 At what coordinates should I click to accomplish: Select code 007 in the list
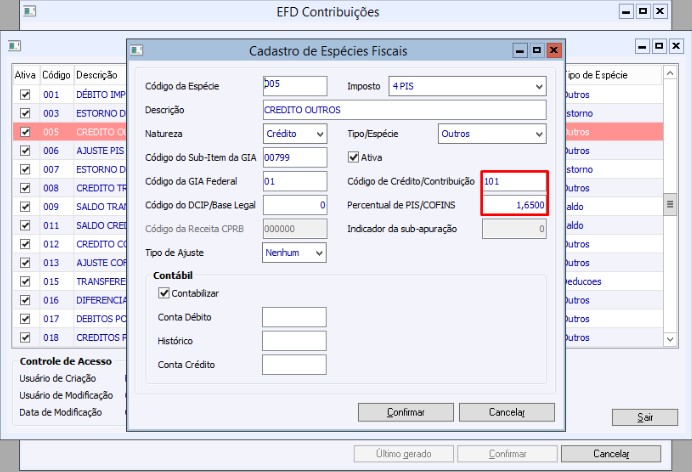click(x=51, y=169)
